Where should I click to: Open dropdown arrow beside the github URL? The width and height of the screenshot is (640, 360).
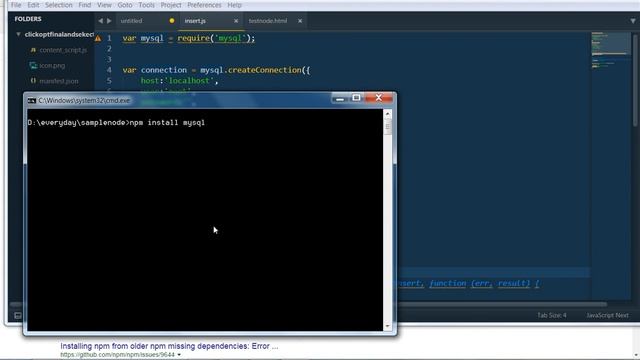[179, 355]
